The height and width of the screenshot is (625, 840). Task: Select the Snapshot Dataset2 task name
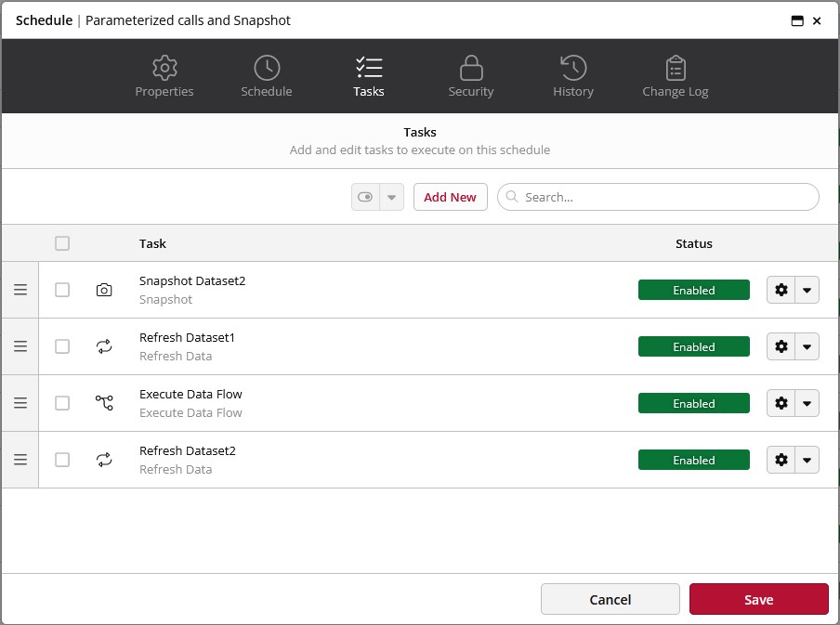(x=192, y=280)
